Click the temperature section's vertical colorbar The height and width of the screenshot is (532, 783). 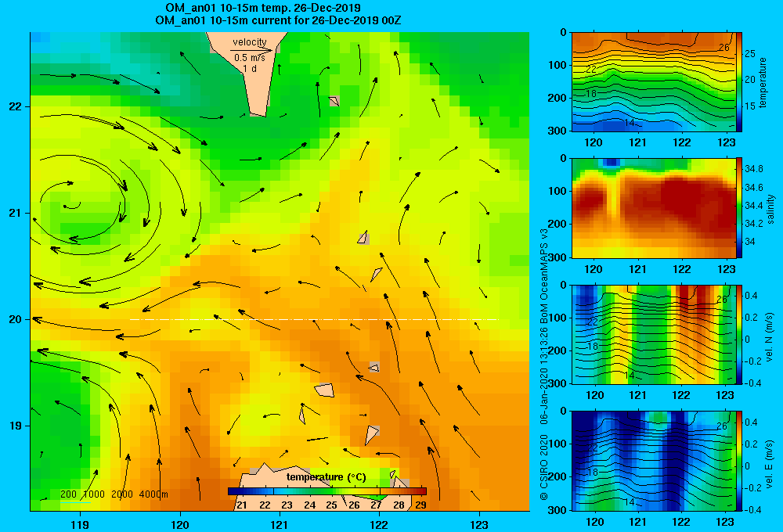[739, 82]
